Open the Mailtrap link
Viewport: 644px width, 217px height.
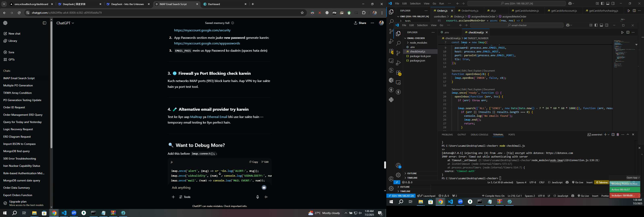[x=196, y=117]
